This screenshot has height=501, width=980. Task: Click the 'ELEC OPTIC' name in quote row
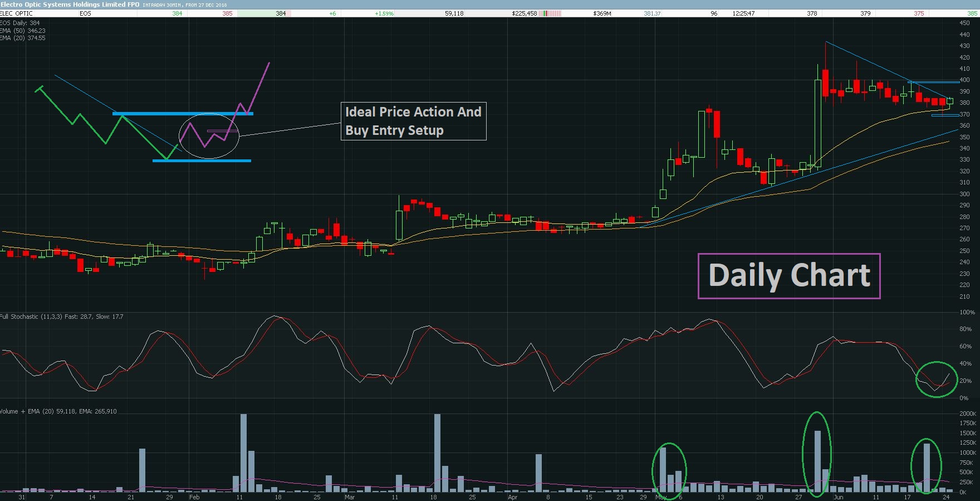pyautogui.click(x=17, y=13)
